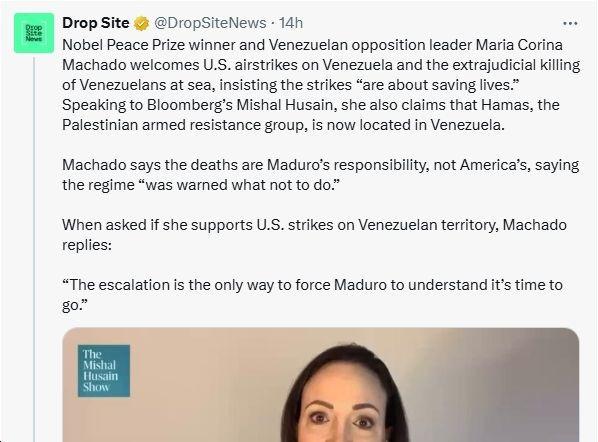Click The Mishal Husain Show logo
Image resolution: width=598 pixels, height=442 pixels.
(104, 371)
